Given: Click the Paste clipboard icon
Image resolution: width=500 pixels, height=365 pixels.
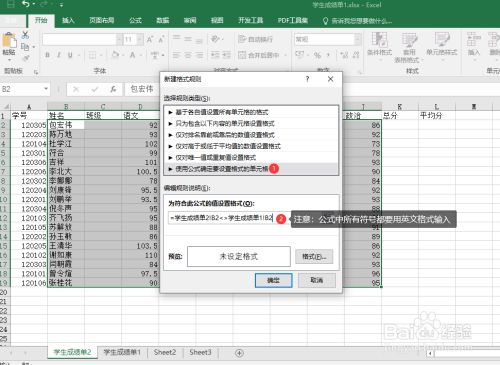Looking at the screenshot, I should tap(9, 41).
